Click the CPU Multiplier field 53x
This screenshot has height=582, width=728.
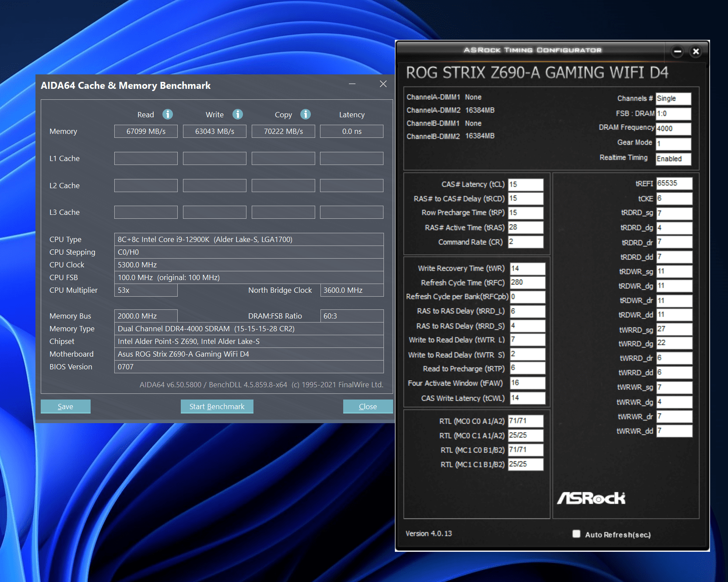(x=146, y=290)
